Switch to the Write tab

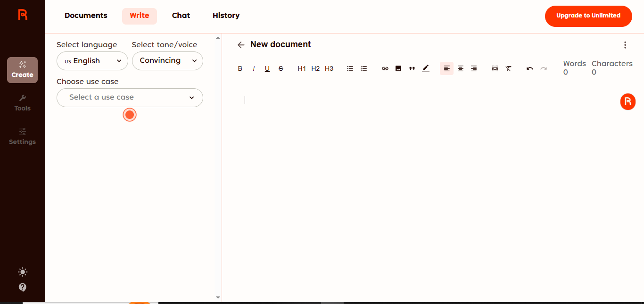pyautogui.click(x=140, y=16)
